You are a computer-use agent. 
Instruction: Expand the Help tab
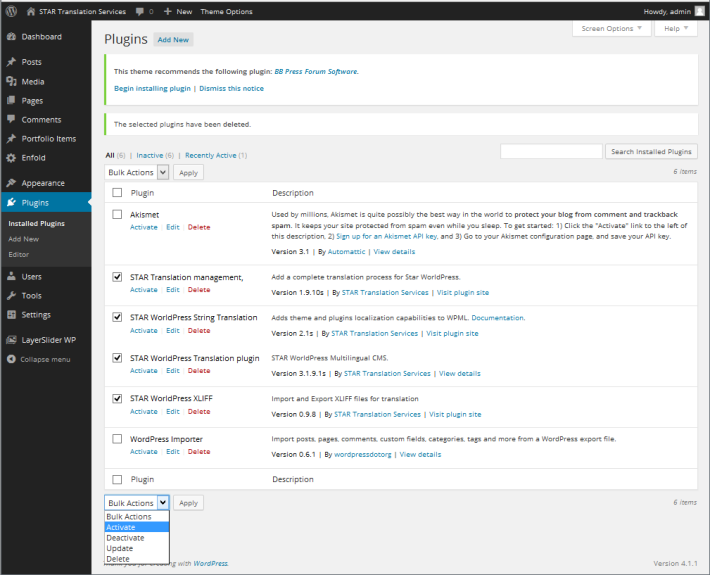(675, 28)
